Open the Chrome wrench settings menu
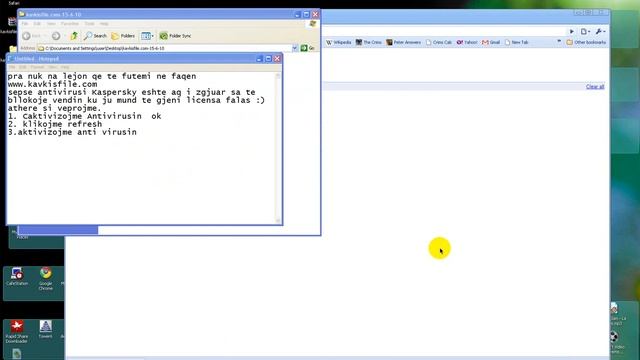This screenshot has width=640, height=360. [x=600, y=31]
